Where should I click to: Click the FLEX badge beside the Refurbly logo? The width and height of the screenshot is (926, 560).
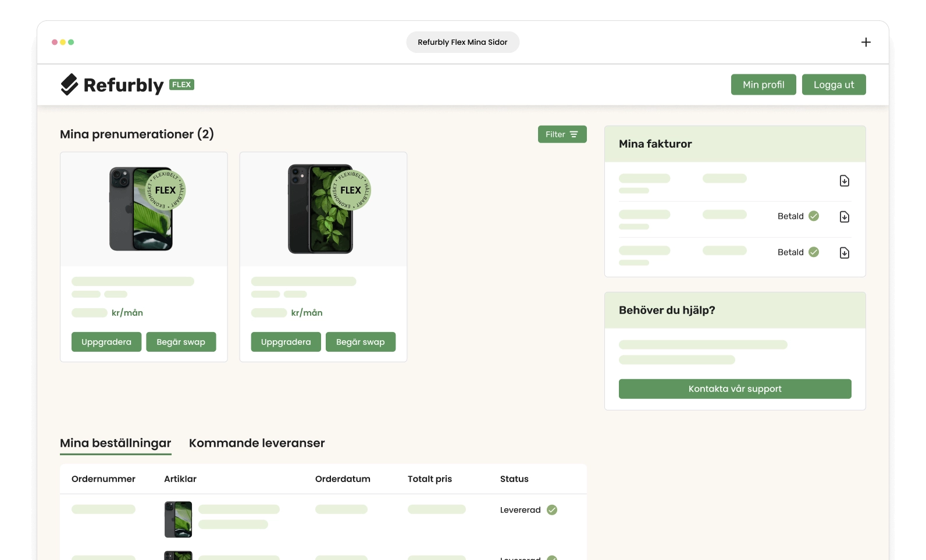[181, 84]
